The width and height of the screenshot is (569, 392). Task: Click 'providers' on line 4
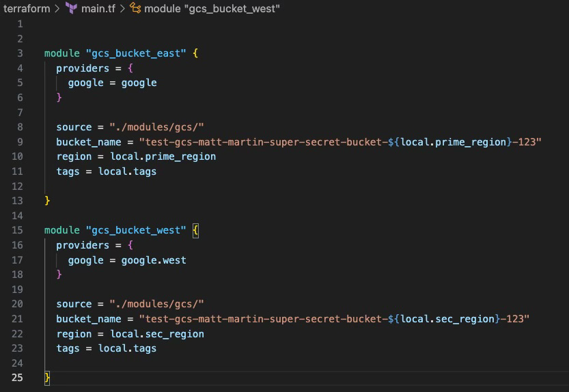pos(83,68)
